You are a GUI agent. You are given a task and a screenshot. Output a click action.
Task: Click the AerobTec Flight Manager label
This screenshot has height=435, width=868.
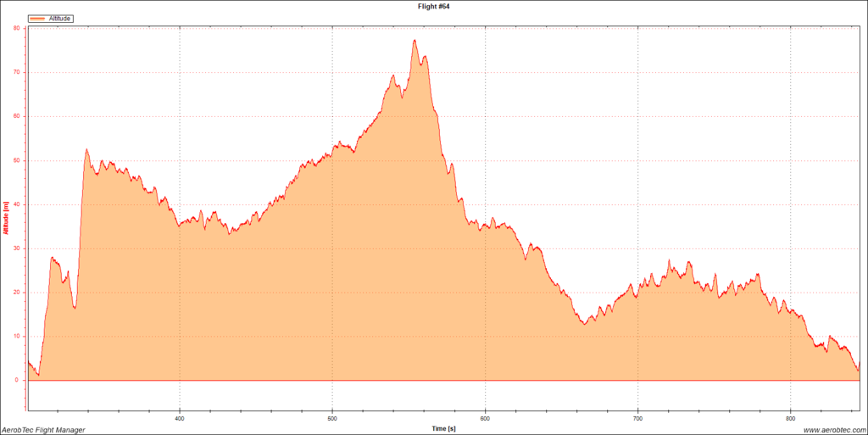point(42,430)
